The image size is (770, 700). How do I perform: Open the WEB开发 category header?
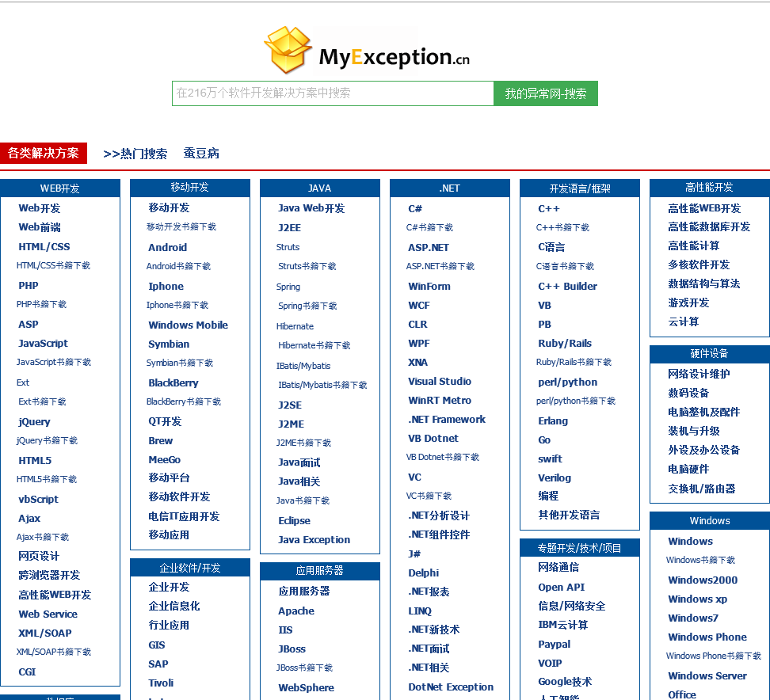pyautogui.click(x=60, y=188)
